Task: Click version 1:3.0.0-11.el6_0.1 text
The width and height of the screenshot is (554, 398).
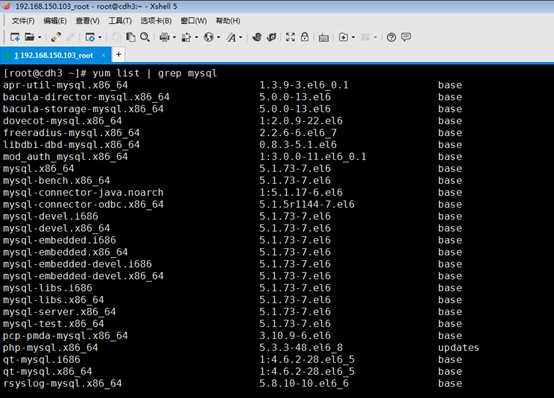Action: pyautogui.click(x=313, y=157)
